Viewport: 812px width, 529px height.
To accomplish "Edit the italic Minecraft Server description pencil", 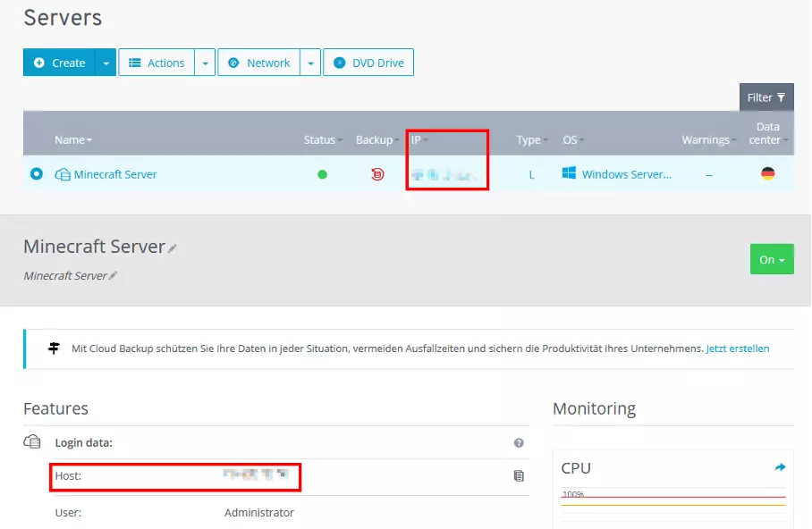I will pos(113,275).
